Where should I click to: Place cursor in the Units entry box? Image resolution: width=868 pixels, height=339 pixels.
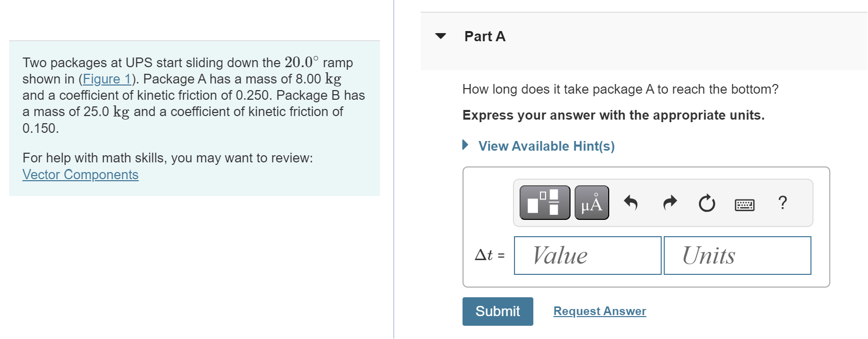coord(737,255)
